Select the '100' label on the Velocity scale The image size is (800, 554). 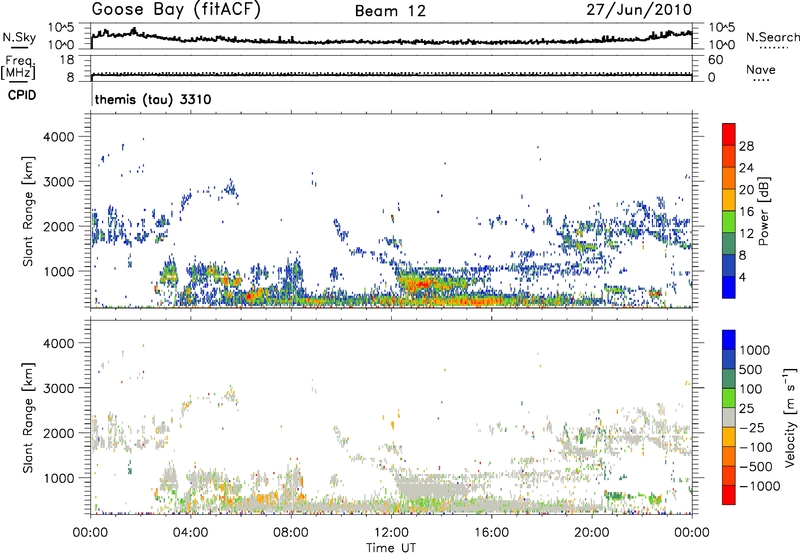pyautogui.click(x=751, y=389)
